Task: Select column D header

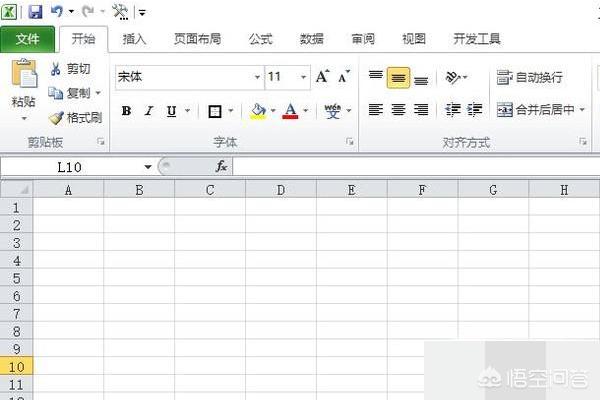Action: 281,189
